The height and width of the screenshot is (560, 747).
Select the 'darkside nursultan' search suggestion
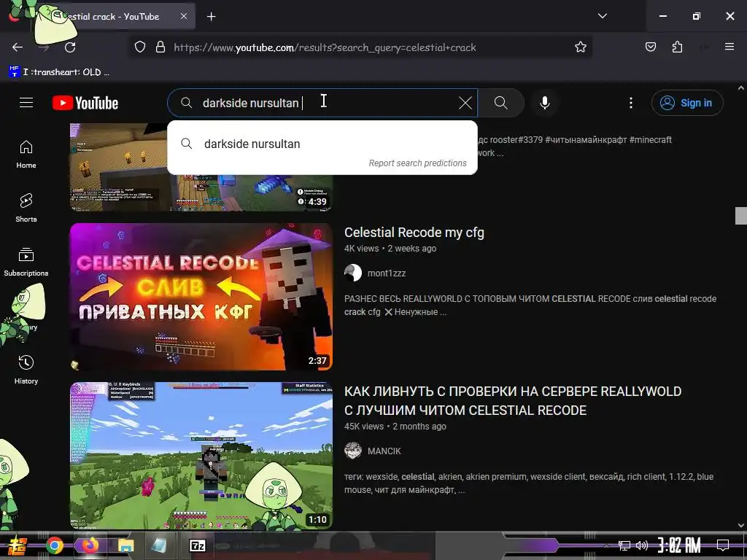point(322,144)
